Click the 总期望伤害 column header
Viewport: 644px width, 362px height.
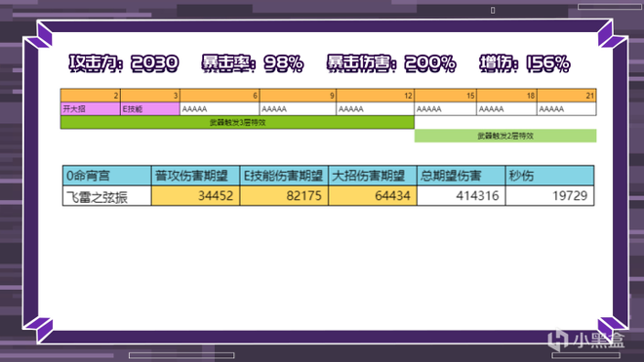(x=462, y=176)
